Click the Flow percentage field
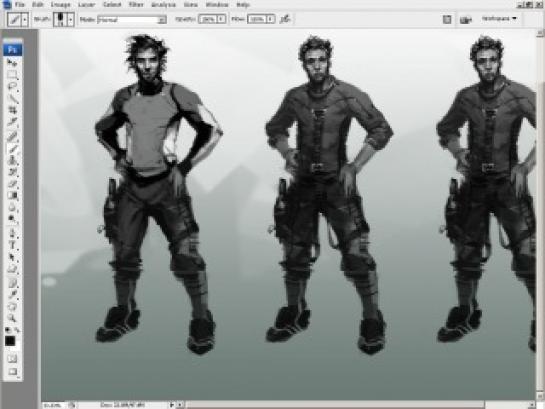This screenshot has width=545, height=409. (x=257, y=19)
